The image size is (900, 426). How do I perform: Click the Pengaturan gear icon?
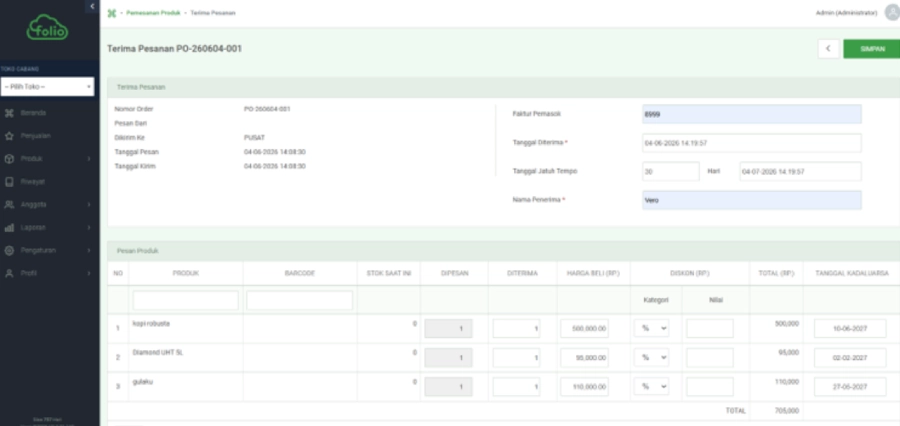click(x=9, y=250)
